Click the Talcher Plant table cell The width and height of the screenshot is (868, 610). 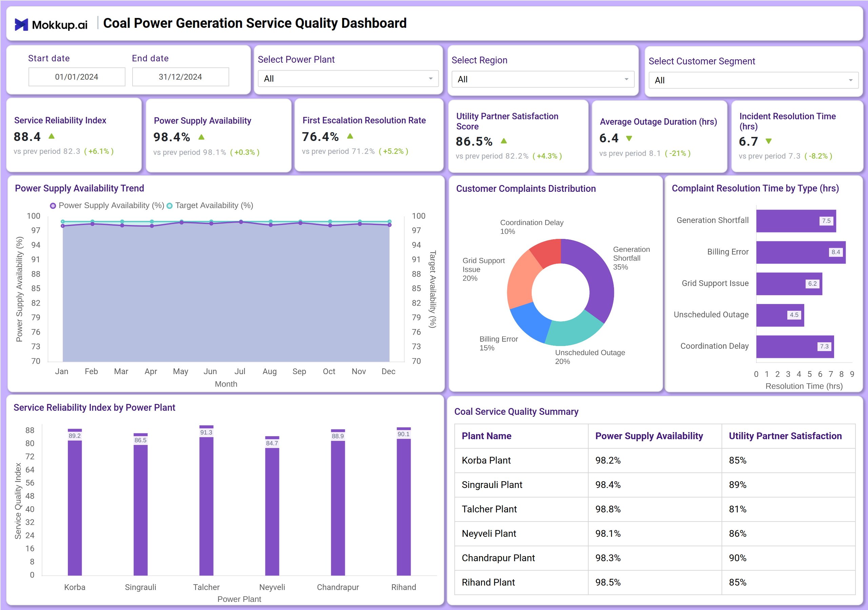521,509
